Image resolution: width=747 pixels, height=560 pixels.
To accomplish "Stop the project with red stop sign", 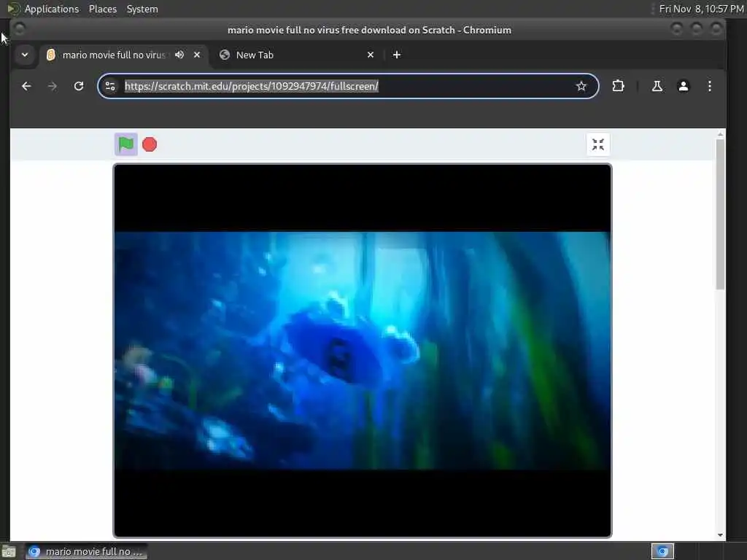I will coord(150,144).
